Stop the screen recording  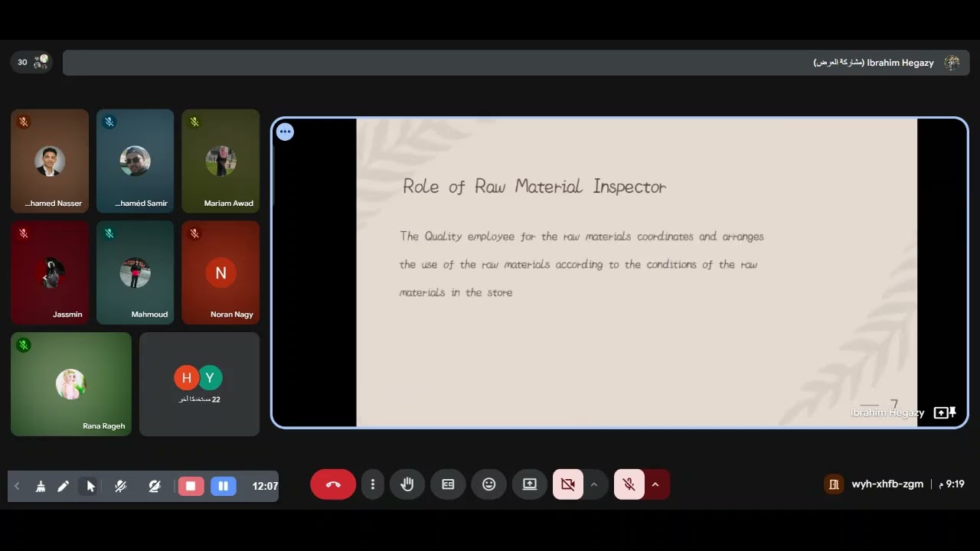coord(191,486)
